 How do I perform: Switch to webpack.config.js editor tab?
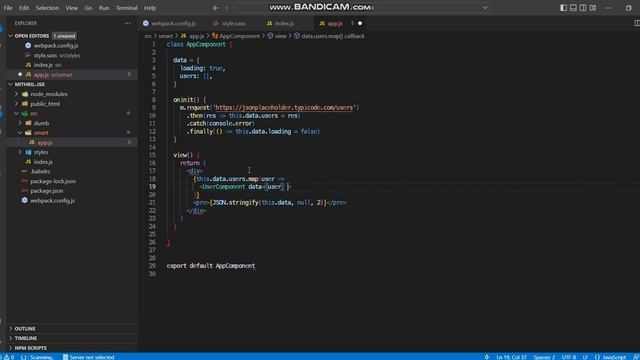tap(173, 24)
